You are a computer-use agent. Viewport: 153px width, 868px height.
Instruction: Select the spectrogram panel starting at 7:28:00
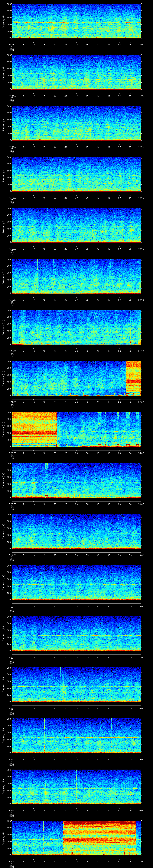[x=76, y=736]
